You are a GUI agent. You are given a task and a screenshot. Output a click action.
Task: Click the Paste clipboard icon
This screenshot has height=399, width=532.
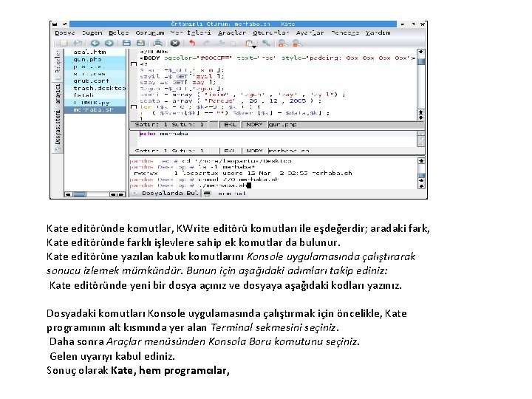tap(249, 43)
